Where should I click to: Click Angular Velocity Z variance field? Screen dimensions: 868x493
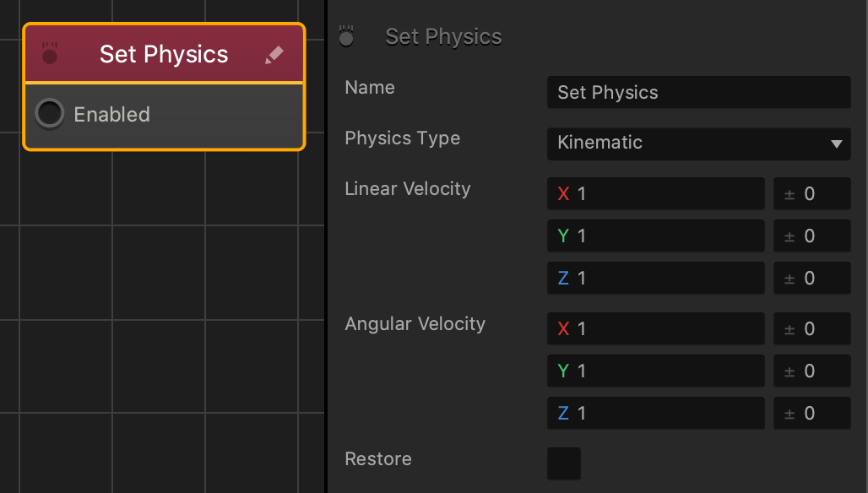811,413
